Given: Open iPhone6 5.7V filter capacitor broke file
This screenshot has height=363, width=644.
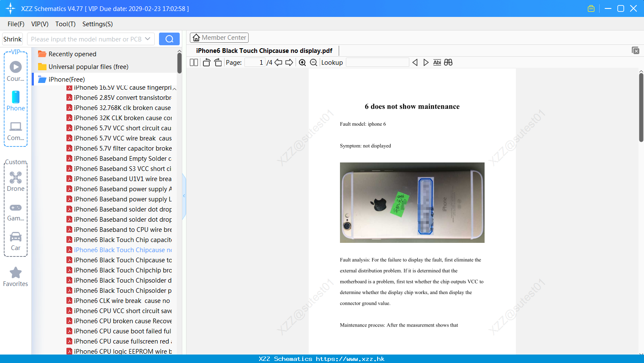Looking at the screenshot, I should [x=119, y=148].
